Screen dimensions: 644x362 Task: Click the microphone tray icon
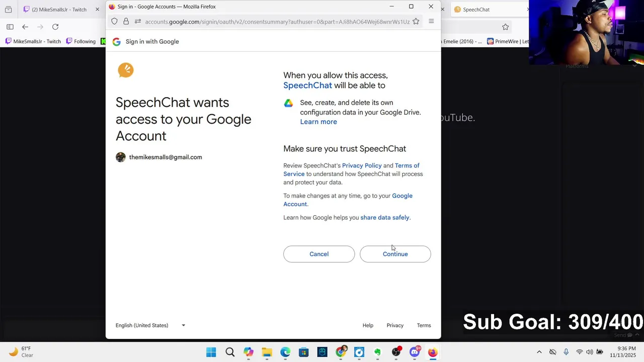coord(566,352)
